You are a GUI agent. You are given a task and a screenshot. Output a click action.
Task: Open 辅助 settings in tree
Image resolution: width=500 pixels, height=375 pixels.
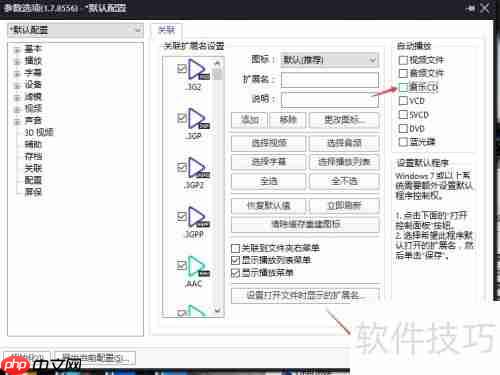tap(33, 144)
